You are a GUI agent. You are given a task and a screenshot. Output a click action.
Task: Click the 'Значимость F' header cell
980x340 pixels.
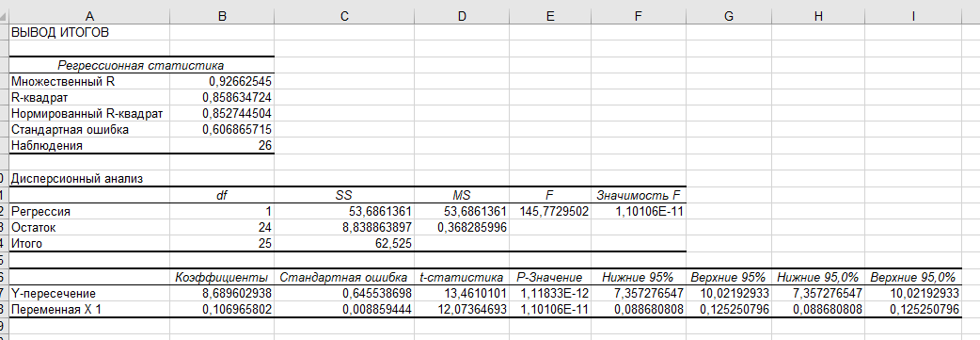(x=638, y=195)
